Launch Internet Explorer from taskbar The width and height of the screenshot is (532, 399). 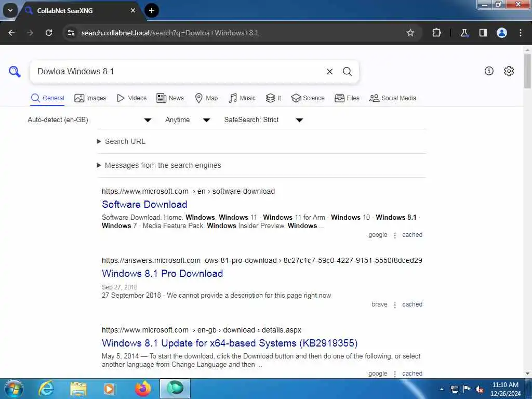[46, 389]
